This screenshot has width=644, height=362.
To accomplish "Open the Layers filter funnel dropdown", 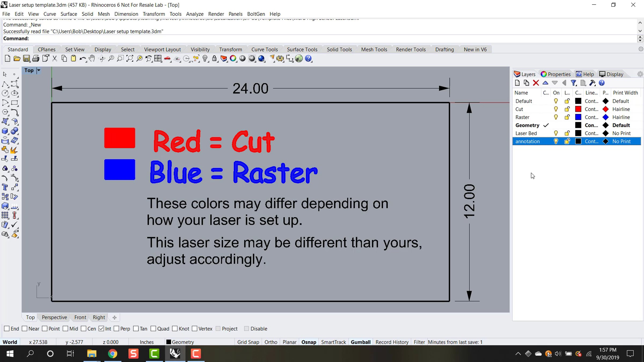I will (573, 83).
